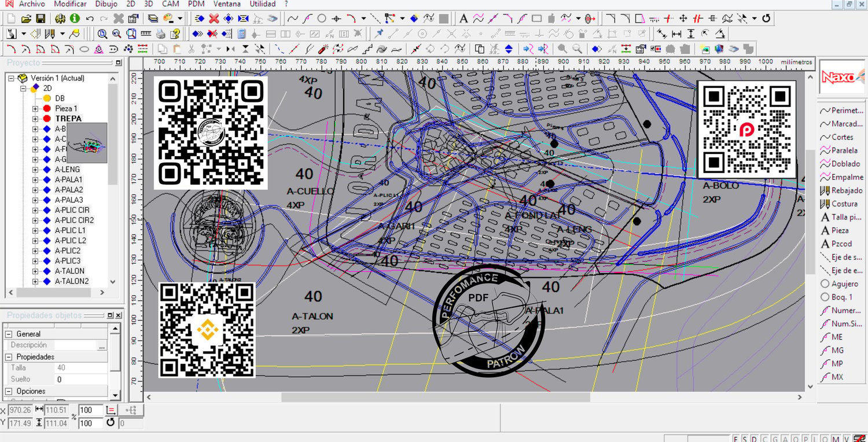The image size is (868, 442).
Task: Collapse the Opciones section
Action: [x=9, y=391]
